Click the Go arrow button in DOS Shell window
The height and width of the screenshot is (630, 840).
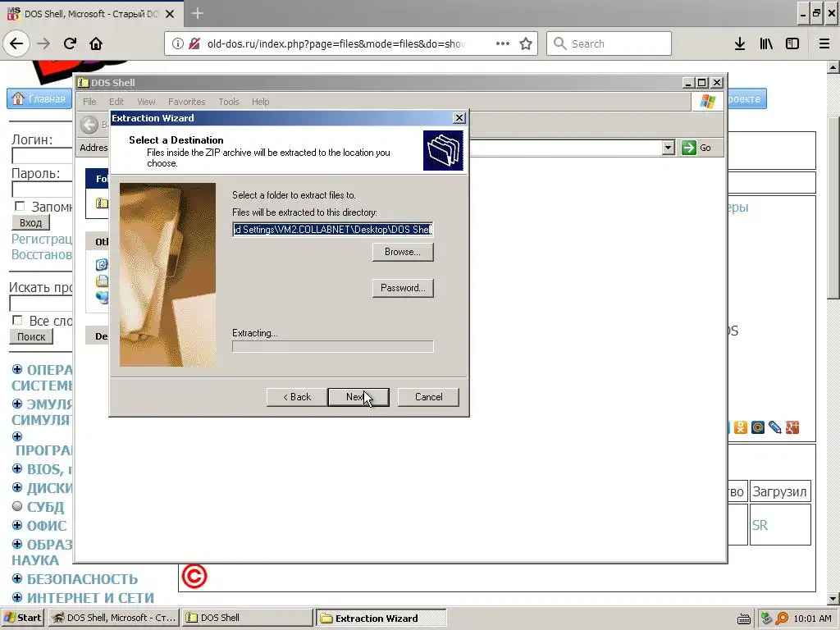[696, 148]
